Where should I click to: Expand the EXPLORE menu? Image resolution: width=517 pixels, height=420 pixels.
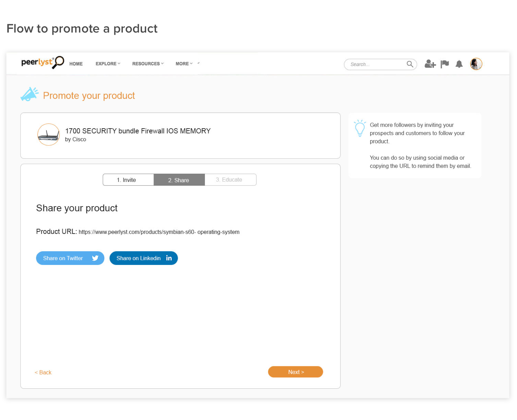tap(108, 64)
